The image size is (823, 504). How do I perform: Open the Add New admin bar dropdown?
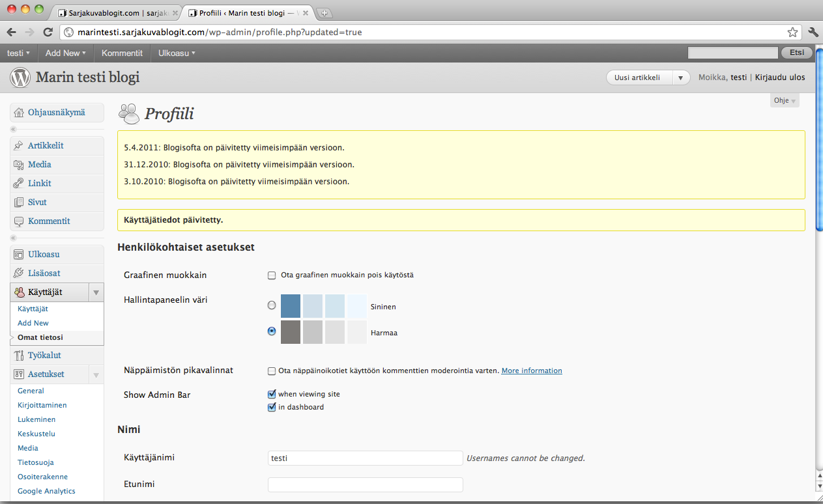66,53
